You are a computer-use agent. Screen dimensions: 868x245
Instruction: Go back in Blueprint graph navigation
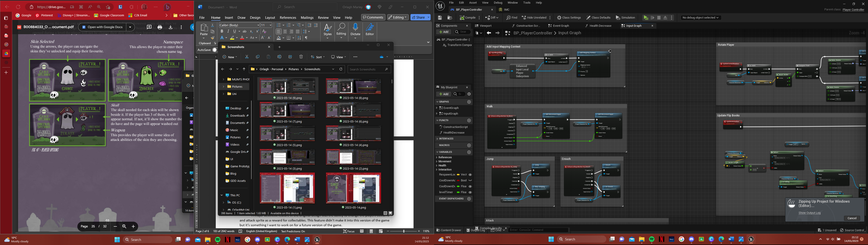(x=489, y=33)
